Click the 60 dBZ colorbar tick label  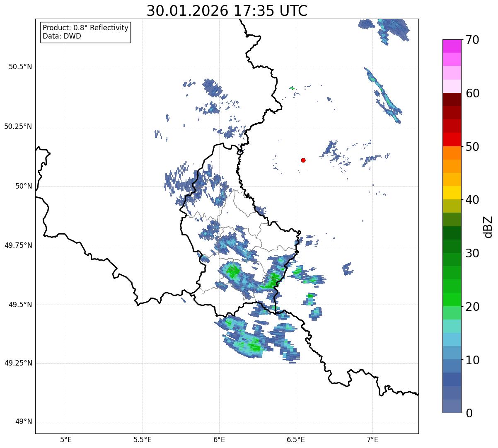(472, 93)
